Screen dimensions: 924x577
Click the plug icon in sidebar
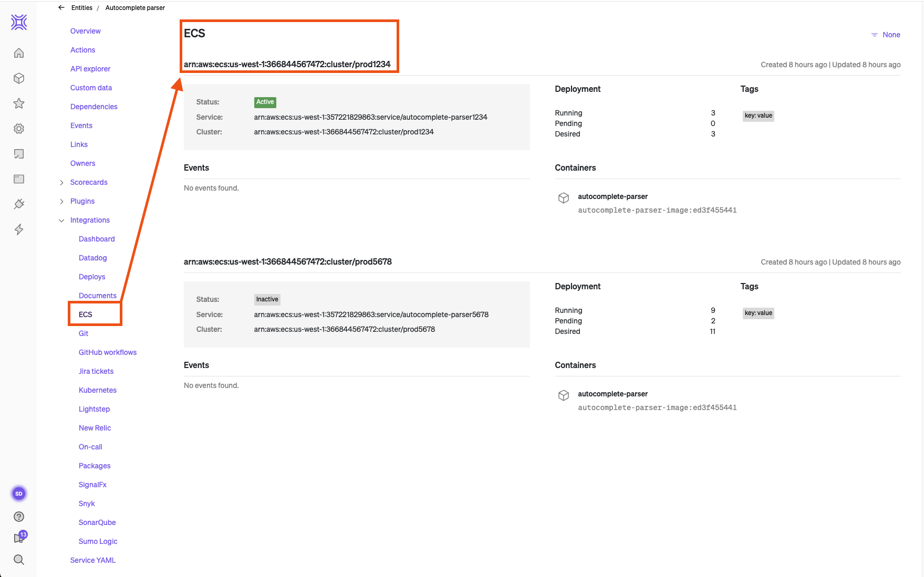[x=19, y=204]
